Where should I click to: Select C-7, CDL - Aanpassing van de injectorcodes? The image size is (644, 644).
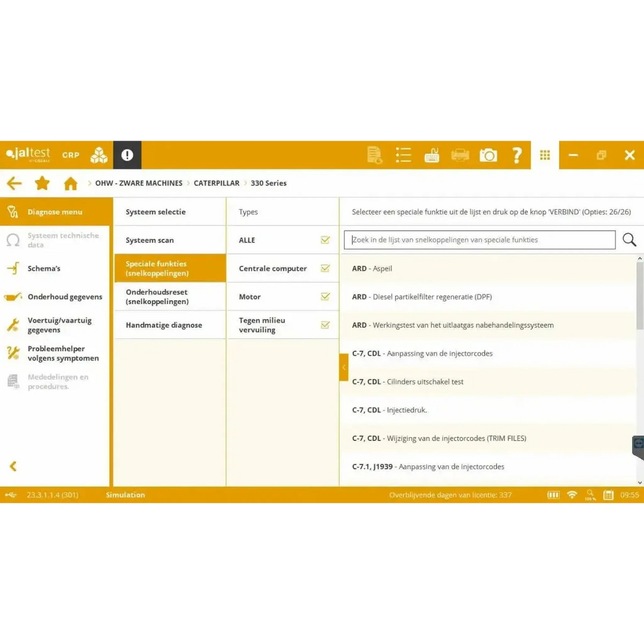(x=488, y=353)
